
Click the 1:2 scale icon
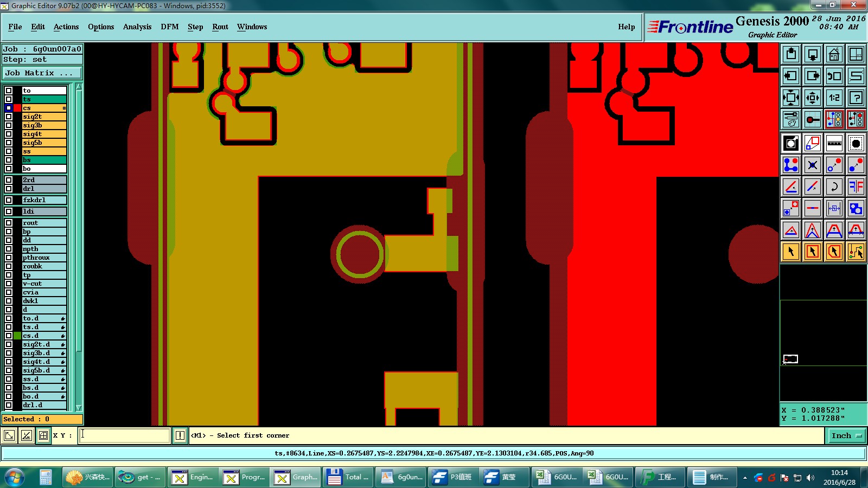tap(834, 98)
